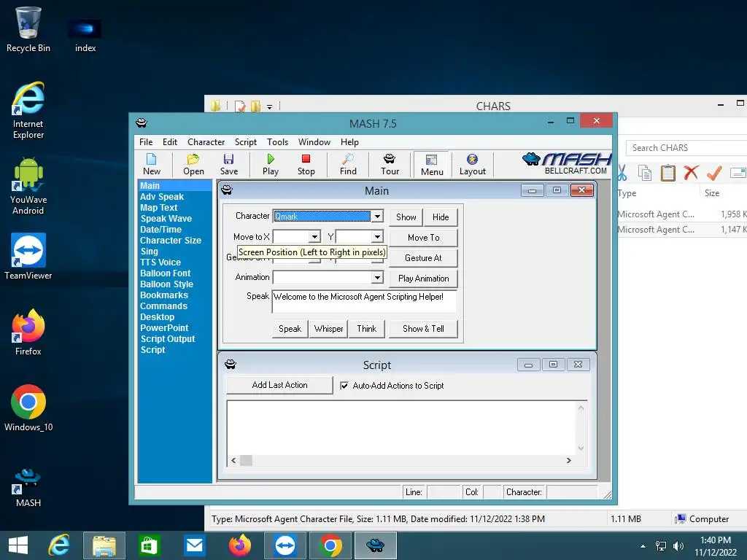Open the Window menu
Screen dimensions: 747x560
(314, 142)
